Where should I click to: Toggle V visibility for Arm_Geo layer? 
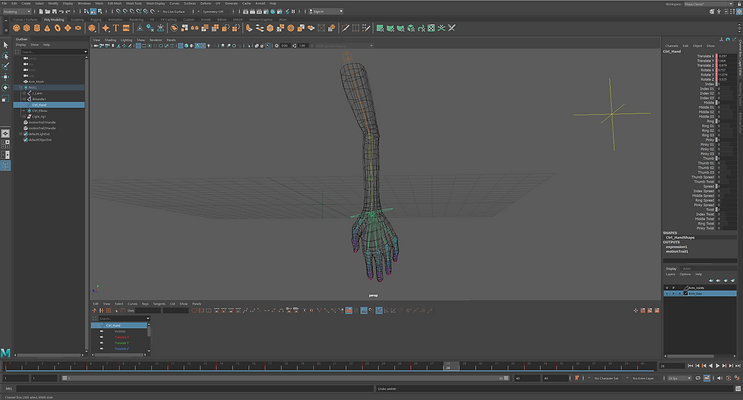point(667,294)
